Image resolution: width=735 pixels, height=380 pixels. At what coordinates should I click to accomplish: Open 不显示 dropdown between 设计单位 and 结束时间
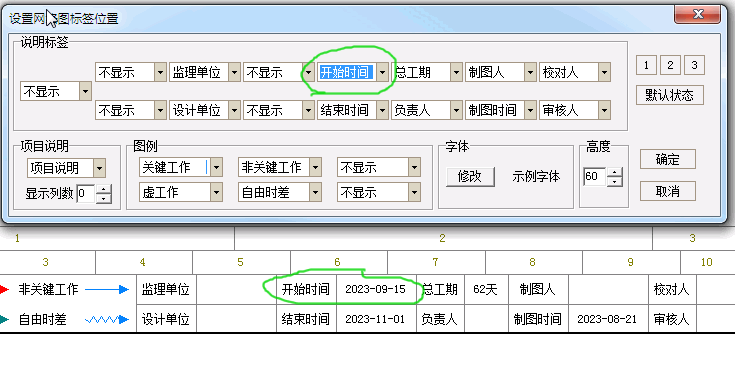click(x=309, y=110)
